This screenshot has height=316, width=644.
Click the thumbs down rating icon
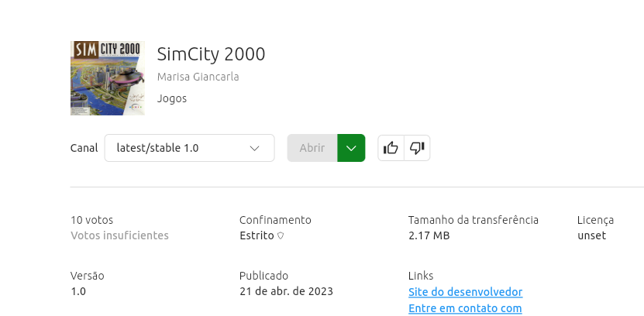point(417,148)
